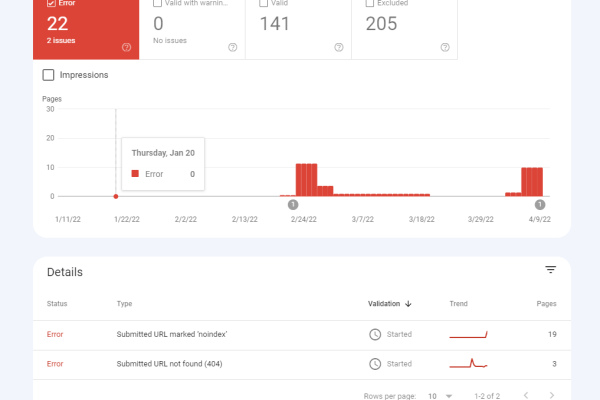Go to previous page of details
The image size is (600, 400).
(x=526, y=395)
